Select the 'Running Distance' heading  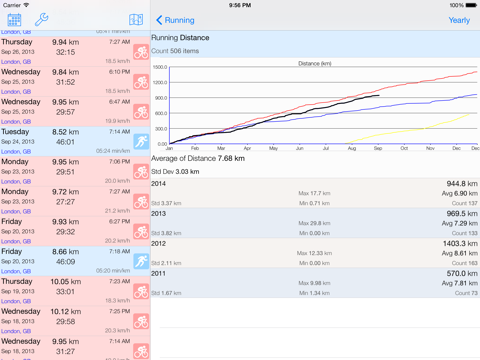click(180, 38)
